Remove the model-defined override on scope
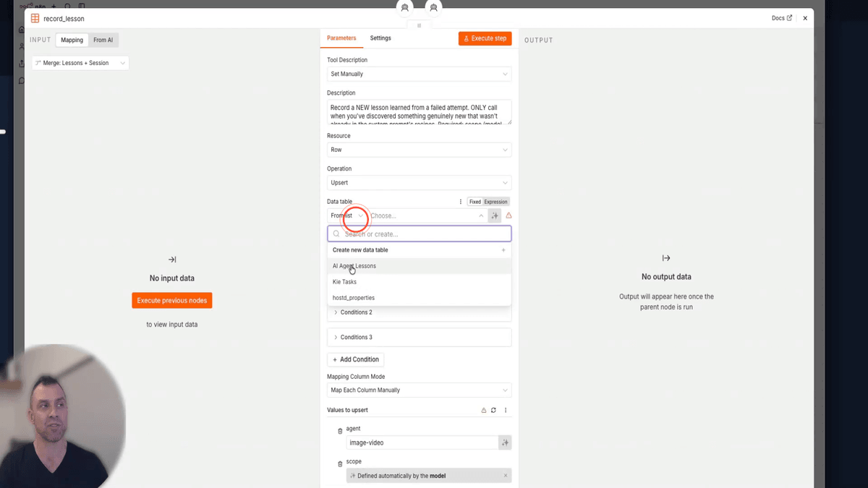The width and height of the screenshot is (868, 488). pos(506,476)
